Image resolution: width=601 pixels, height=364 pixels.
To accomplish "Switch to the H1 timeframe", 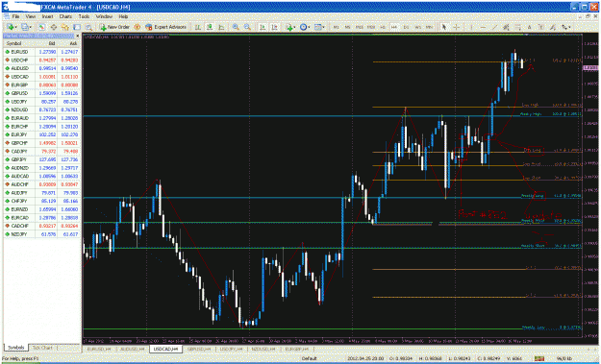I will click(383, 27).
